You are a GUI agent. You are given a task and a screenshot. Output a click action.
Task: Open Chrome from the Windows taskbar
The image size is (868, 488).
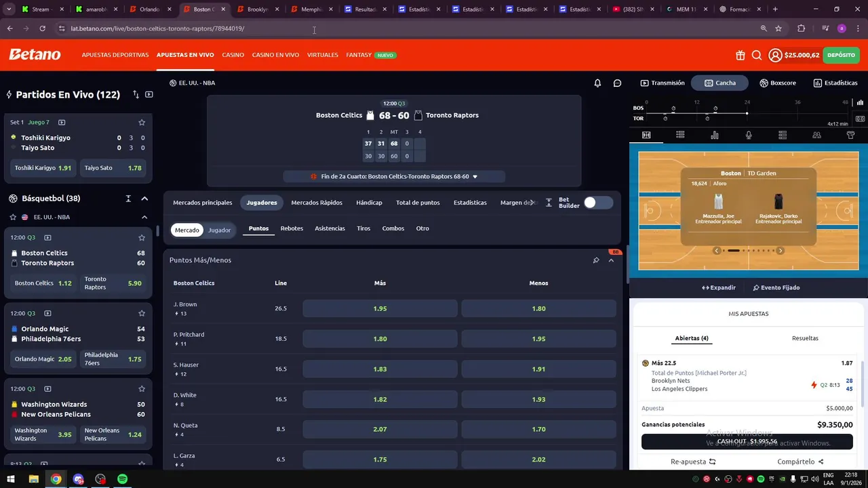56,479
